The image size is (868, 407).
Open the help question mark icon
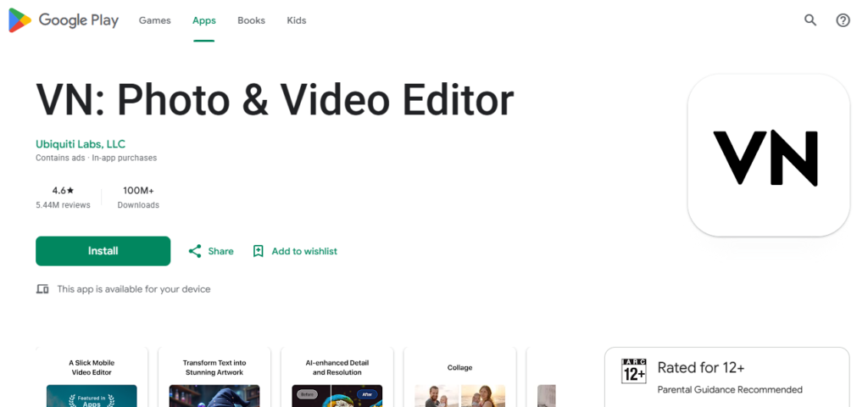843,20
